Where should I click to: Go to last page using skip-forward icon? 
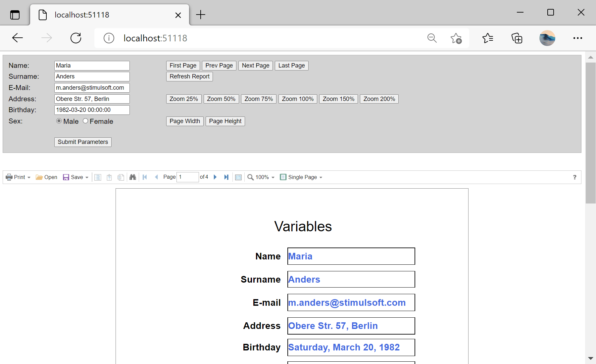[x=226, y=177]
